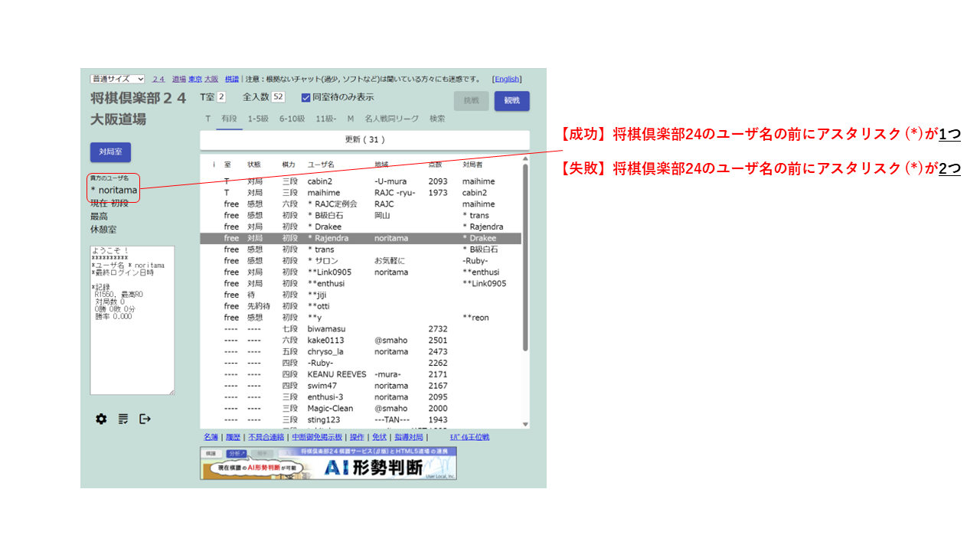980x551 pixels.
Task: Open the 不具合連絡 link
Action: 266,437
